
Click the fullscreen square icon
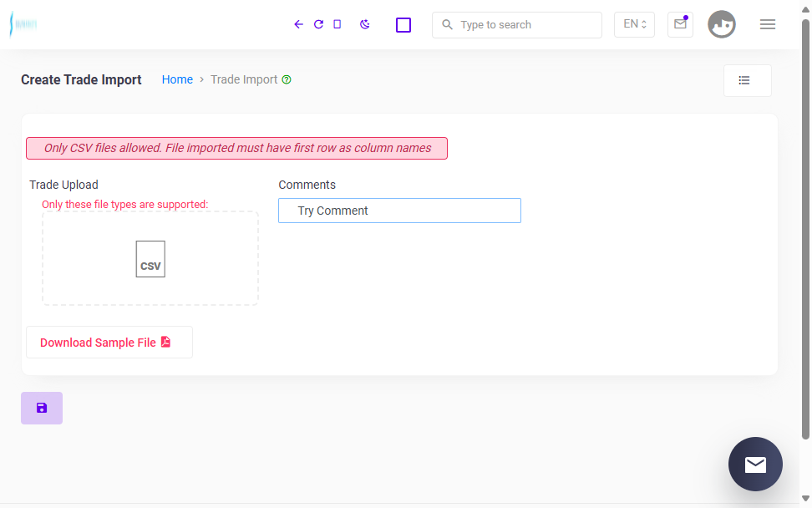[x=403, y=25]
